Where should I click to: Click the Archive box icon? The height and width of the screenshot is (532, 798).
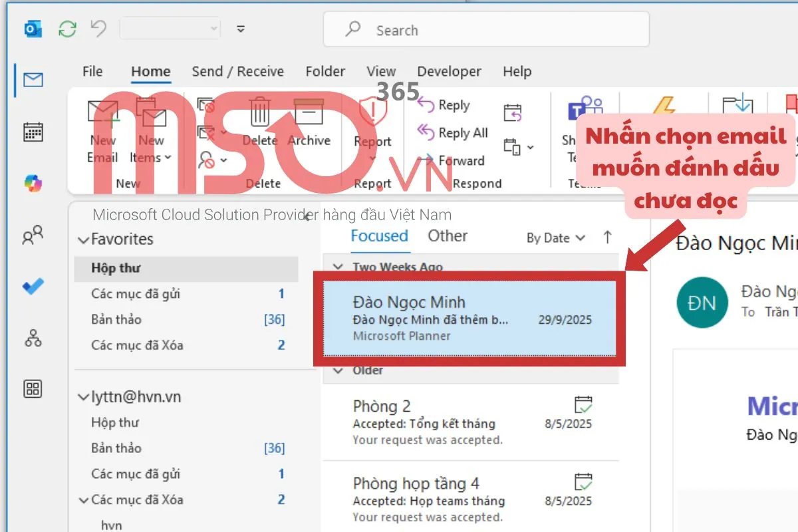pos(308,112)
